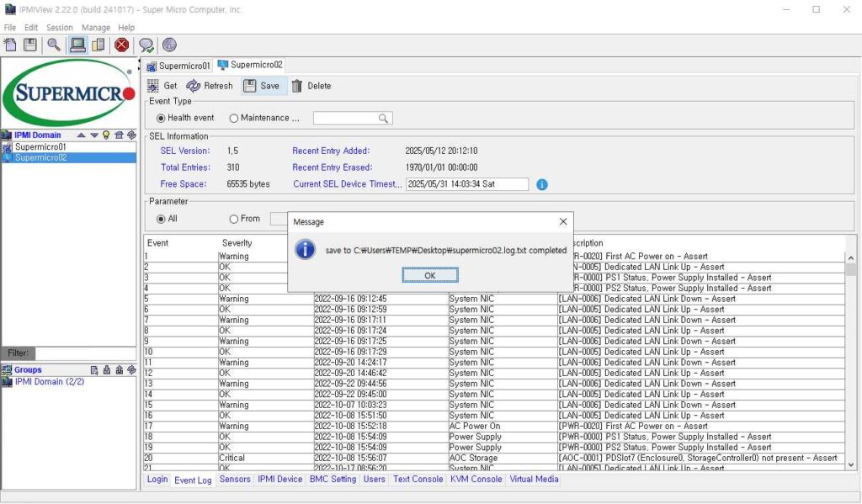This screenshot has height=504, width=862.
Task: Switch to the Supermicro02 session tab
Action: click(250, 65)
